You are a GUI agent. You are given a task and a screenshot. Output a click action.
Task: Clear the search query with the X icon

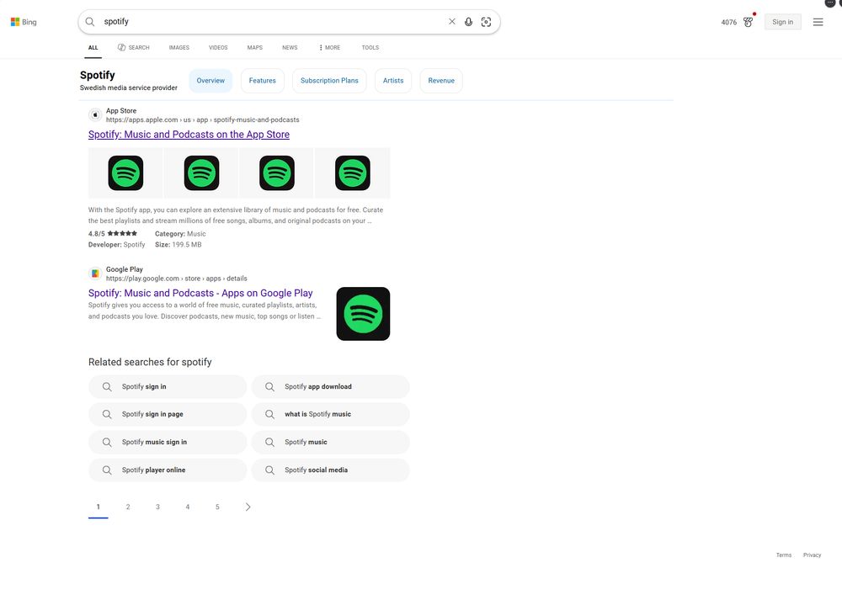point(451,21)
